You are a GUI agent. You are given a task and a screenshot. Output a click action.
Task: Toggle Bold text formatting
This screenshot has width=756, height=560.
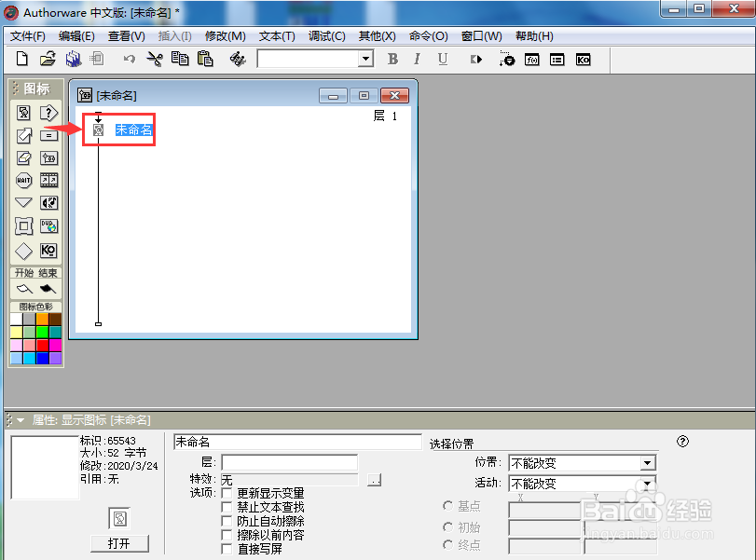click(x=392, y=59)
